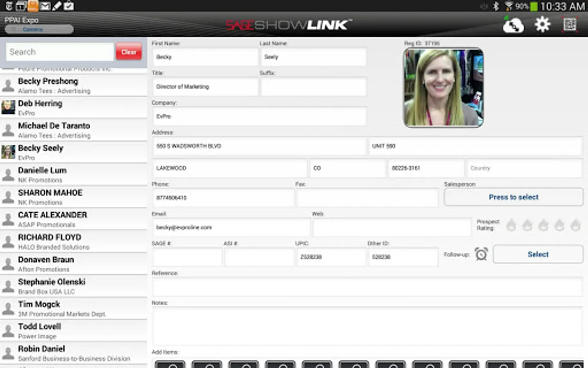Viewport: 588px width, 368px height.
Task: Select Todd Lovell contact
Action: tap(73, 330)
